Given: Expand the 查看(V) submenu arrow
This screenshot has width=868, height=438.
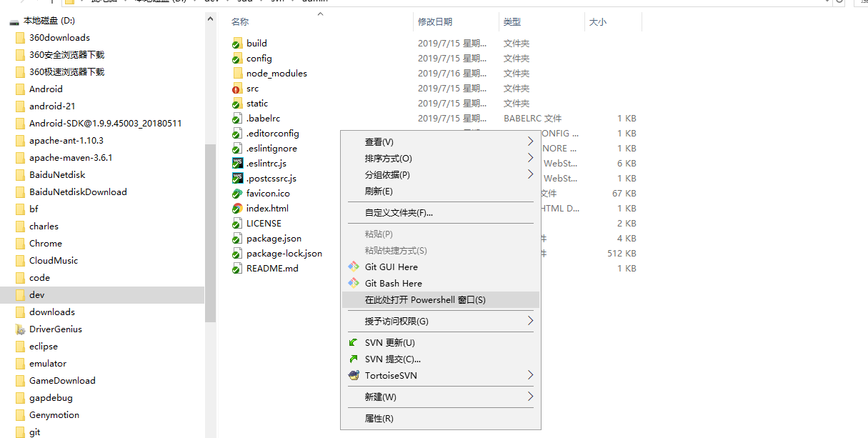Looking at the screenshot, I should tap(530, 141).
